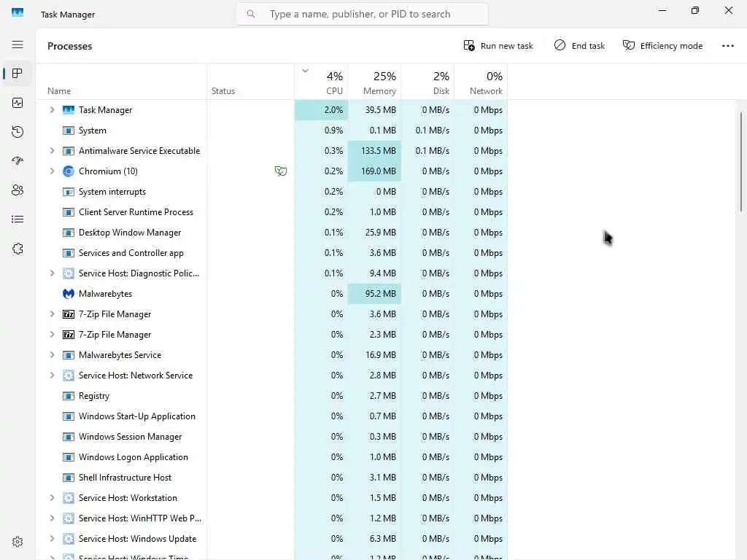Select Services and Controller app row
The width and height of the screenshot is (747, 560).
271,253
